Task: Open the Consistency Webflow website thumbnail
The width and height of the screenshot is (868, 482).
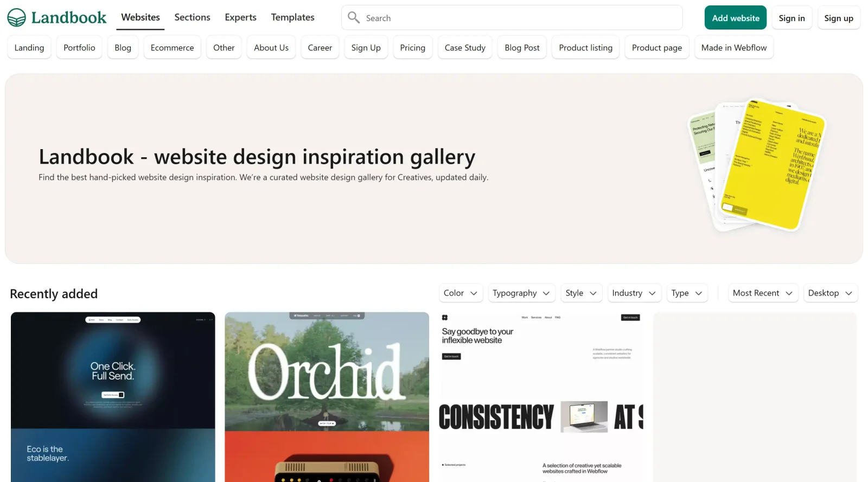Action: (x=541, y=397)
